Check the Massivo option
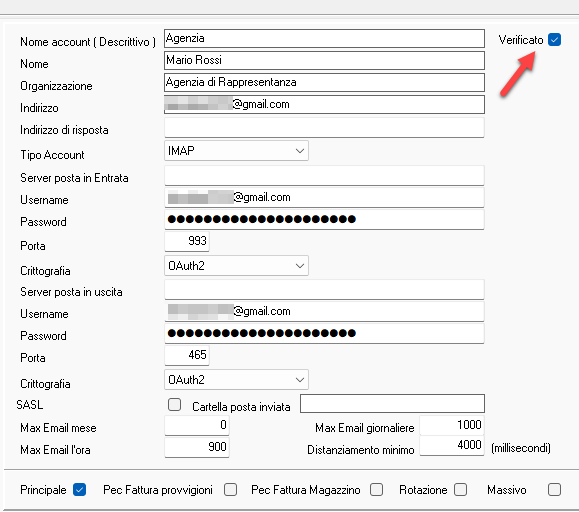 click(554, 489)
